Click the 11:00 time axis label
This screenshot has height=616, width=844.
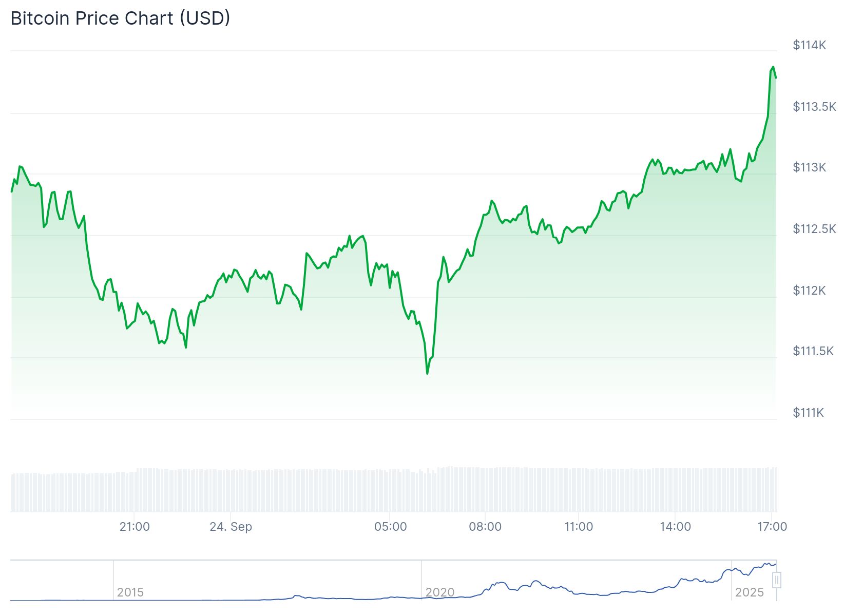pyautogui.click(x=579, y=527)
